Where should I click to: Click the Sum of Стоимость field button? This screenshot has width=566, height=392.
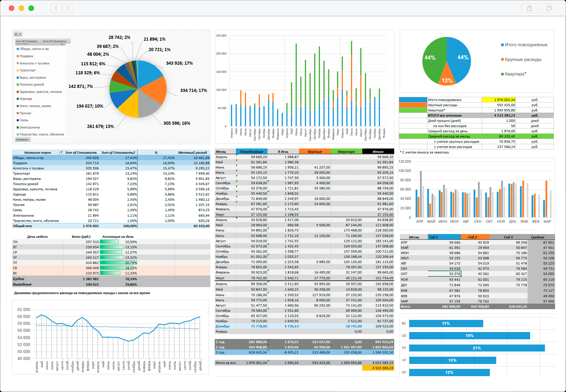click(x=27, y=41)
